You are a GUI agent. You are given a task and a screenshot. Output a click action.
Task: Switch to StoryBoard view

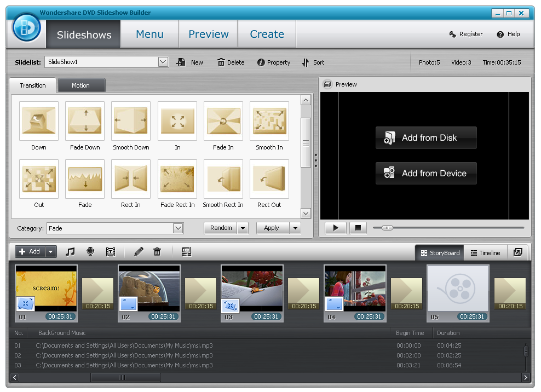point(439,252)
